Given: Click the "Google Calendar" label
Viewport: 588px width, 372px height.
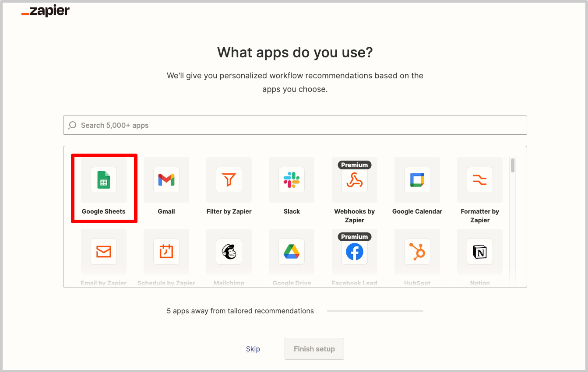Looking at the screenshot, I should 417,211.
